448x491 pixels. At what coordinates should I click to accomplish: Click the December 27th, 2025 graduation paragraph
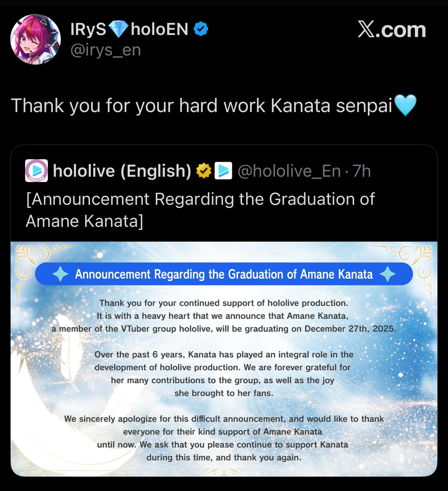pyautogui.click(x=224, y=316)
